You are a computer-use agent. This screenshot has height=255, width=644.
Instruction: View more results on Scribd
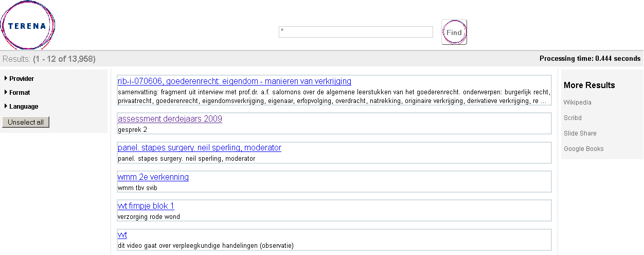[573, 118]
